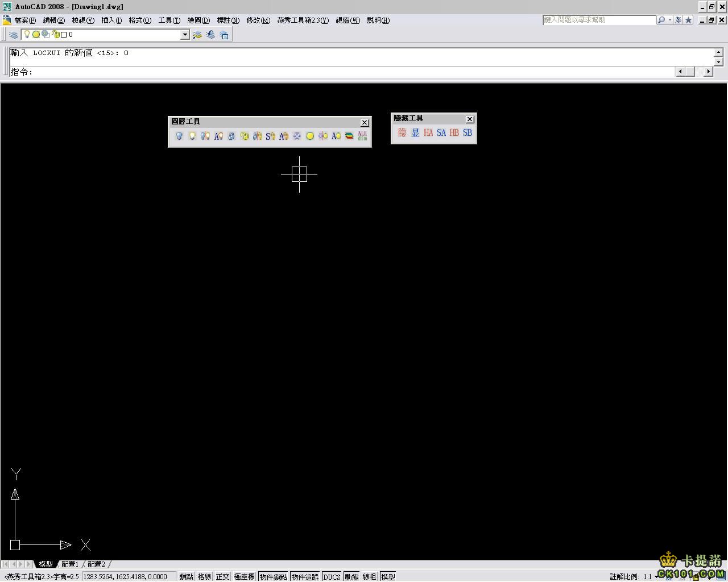Open the 繪圖(D) menu
Viewport: 728px width, 582px height.
(x=198, y=20)
